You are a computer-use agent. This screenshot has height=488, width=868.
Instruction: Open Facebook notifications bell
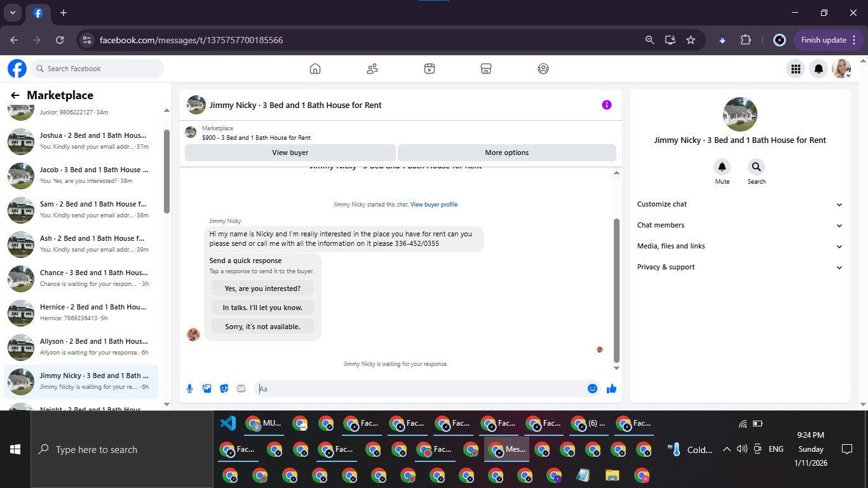[819, 69]
